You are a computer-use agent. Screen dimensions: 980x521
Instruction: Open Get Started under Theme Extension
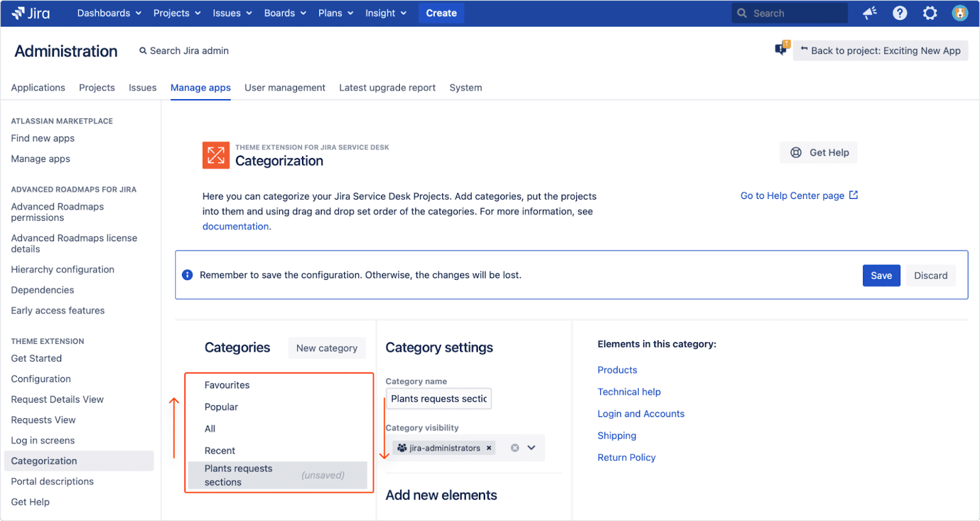pos(36,358)
